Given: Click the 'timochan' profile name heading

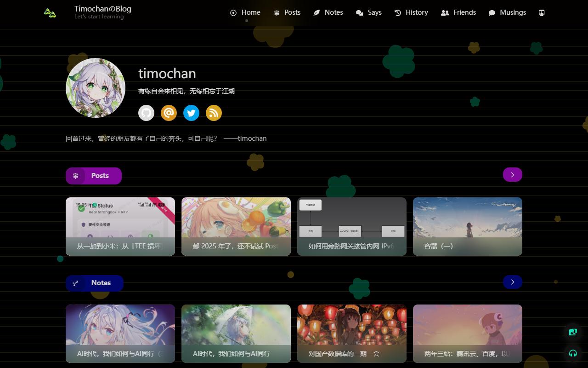Looking at the screenshot, I should tap(167, 74).
